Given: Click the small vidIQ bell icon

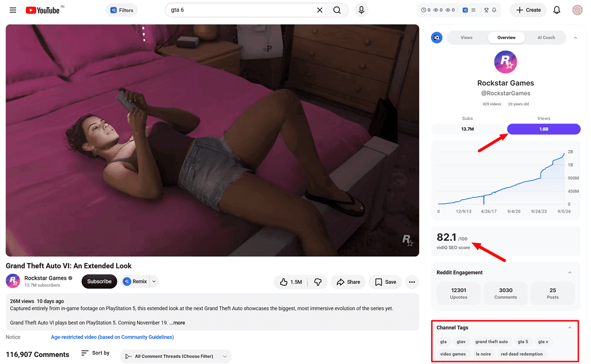Looking at the screenshot, I should tap(494, 10).
